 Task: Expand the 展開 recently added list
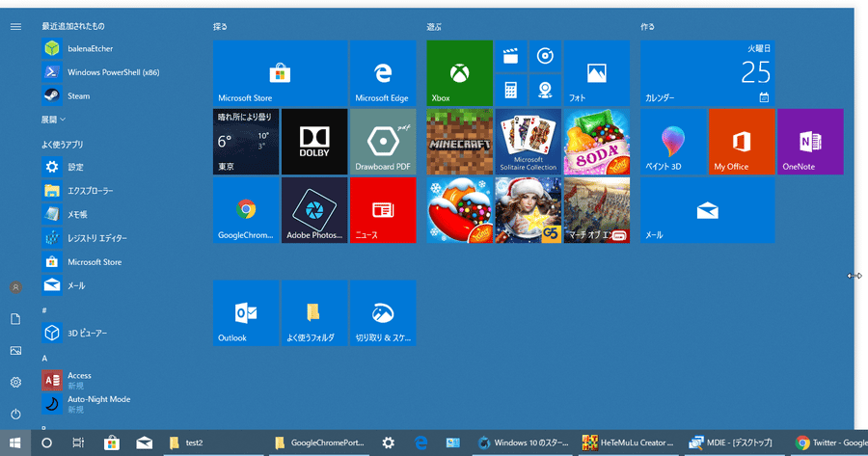click(53, 120)
